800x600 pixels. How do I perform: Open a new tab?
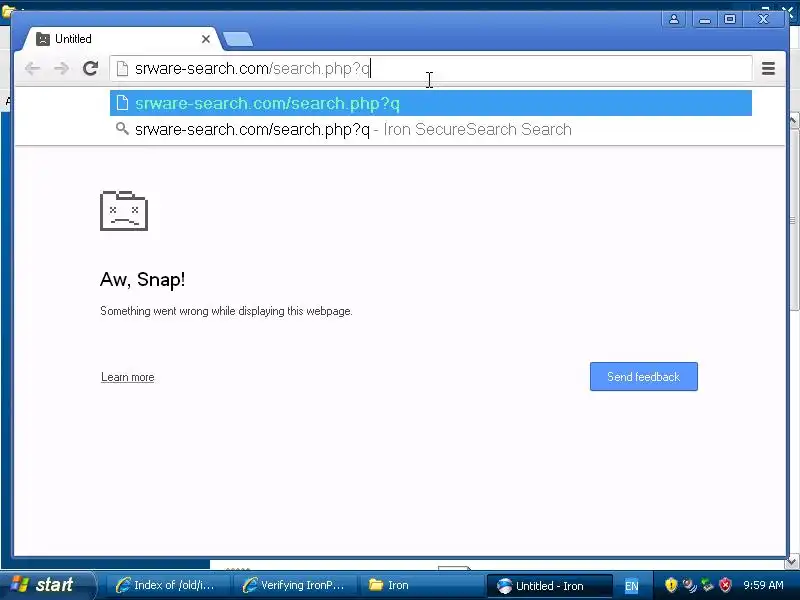click(238, 39)
